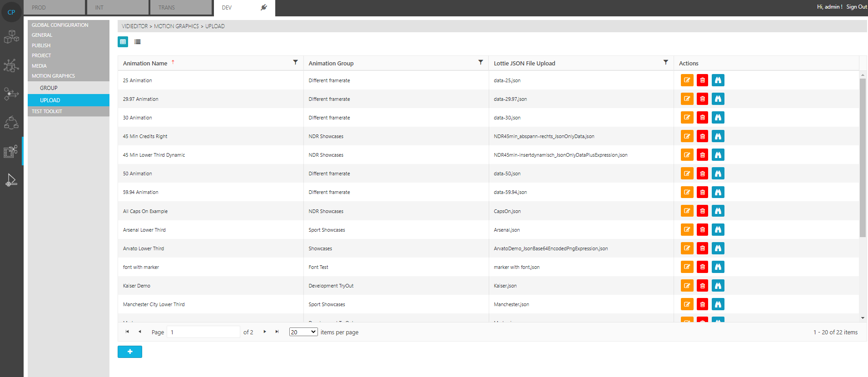Open filter for Lottie JSON File Upload column
868x377 pixels.
coord(665,62)
